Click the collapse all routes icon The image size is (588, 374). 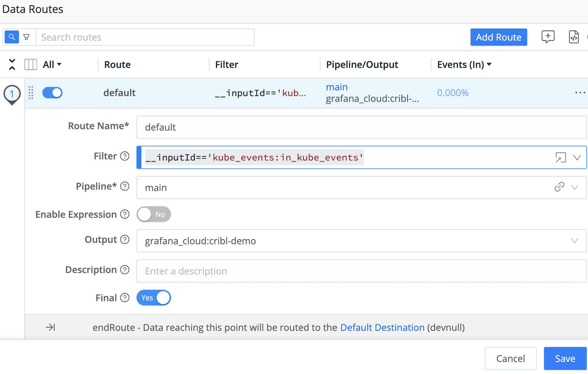[12, 64]
